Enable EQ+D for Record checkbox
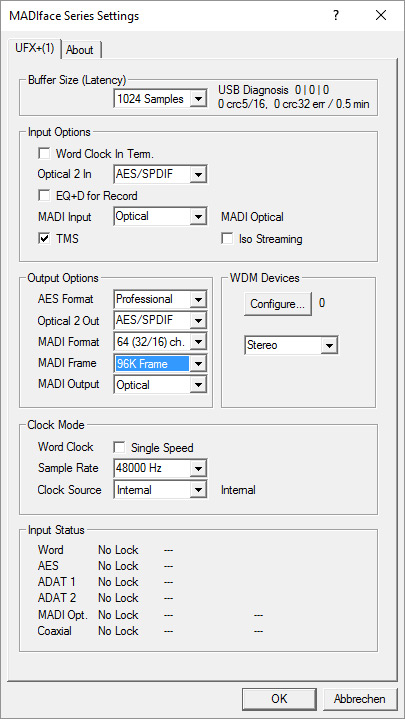This screenshot has width=405, height=719. (x=44, y=196)
